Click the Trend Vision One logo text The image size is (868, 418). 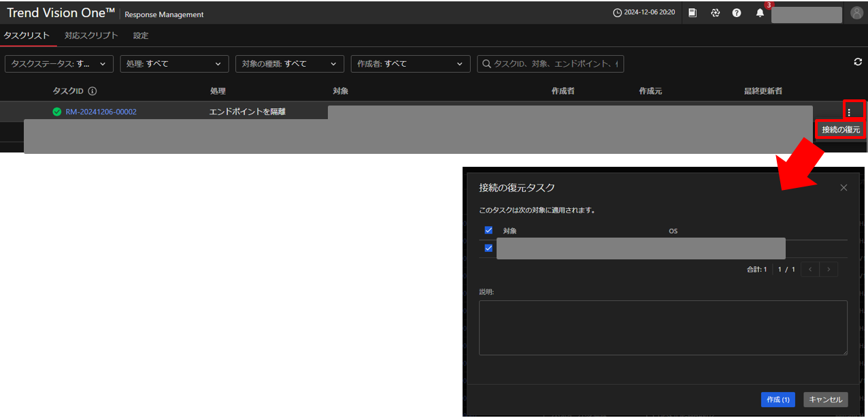tap(61, 13)
